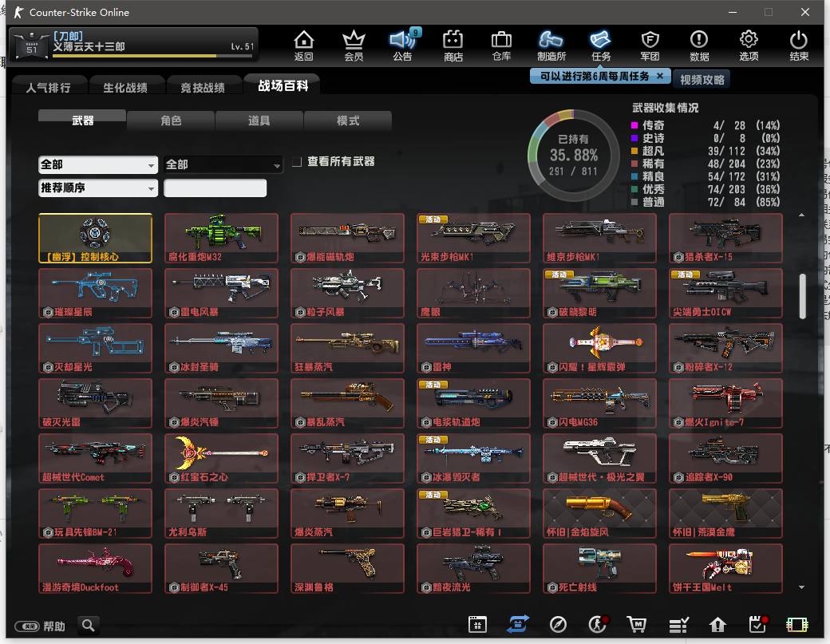Open the first 全部 category dropdown
Image resolution: width=830 pixels, height=644 pixels.
98,164
